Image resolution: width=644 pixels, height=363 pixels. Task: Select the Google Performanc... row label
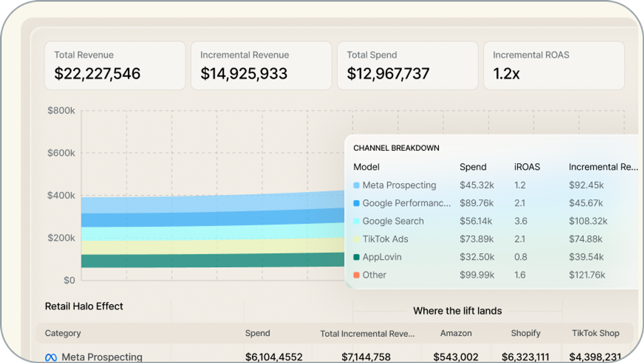[406, 203]
